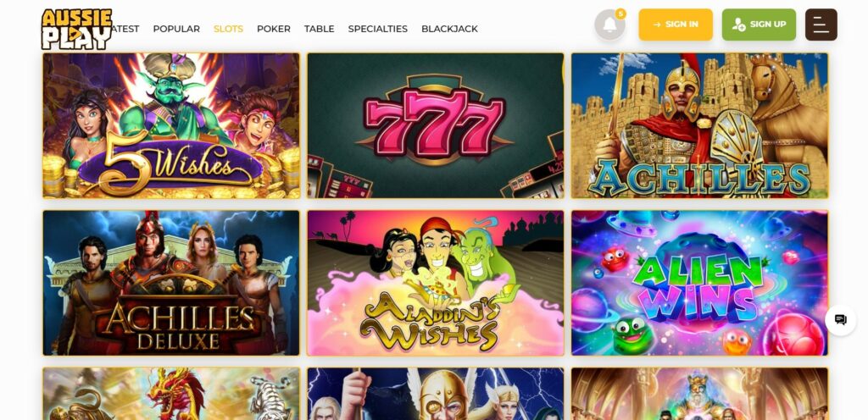Screen dimensions: 868x420
Task: Switch to the Popular tab
Action: pos(176,29)
